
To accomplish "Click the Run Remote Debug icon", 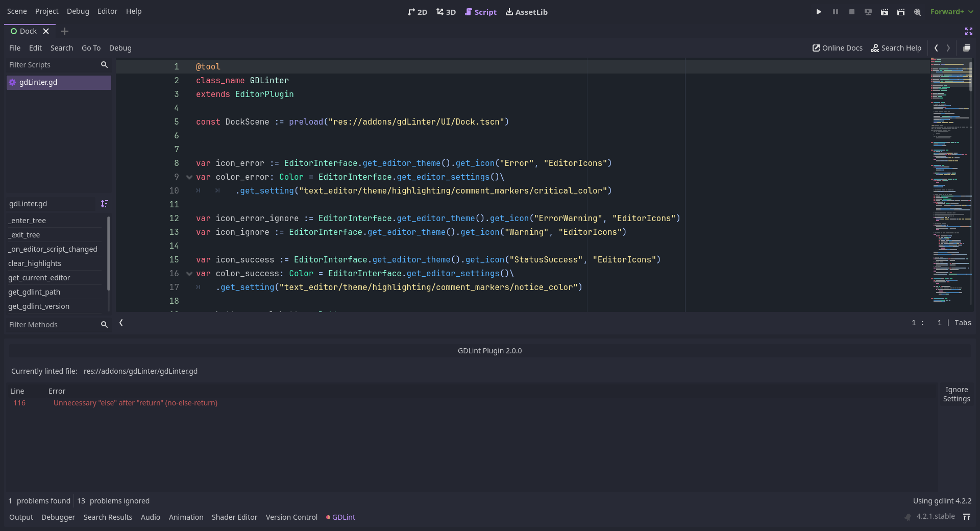I will tap(868, 12).
